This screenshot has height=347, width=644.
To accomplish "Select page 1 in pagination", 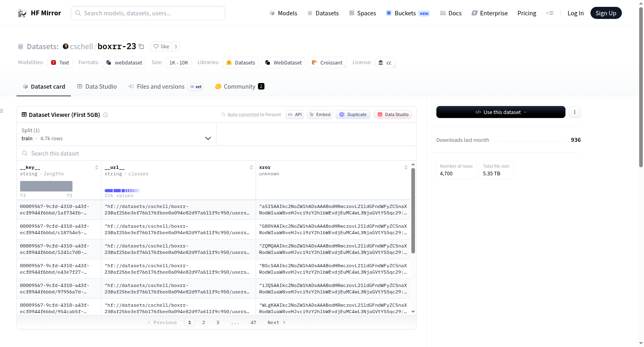I will tap(190, 322).
